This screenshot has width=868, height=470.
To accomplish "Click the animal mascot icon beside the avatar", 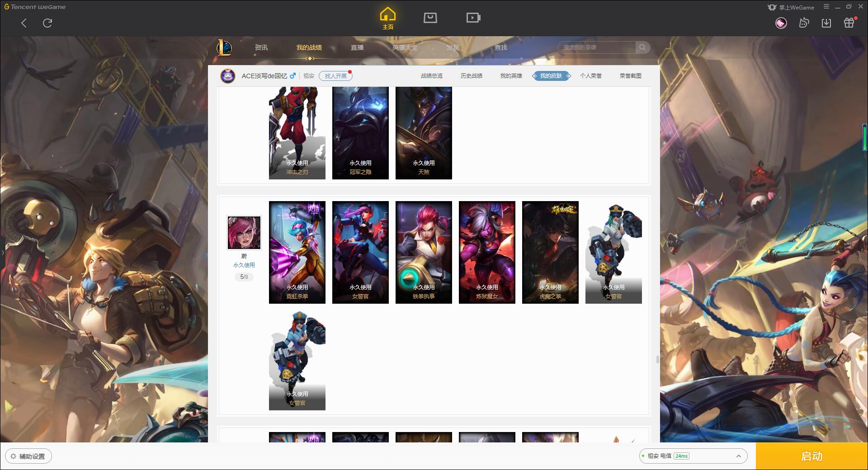I will click(804, 23).
